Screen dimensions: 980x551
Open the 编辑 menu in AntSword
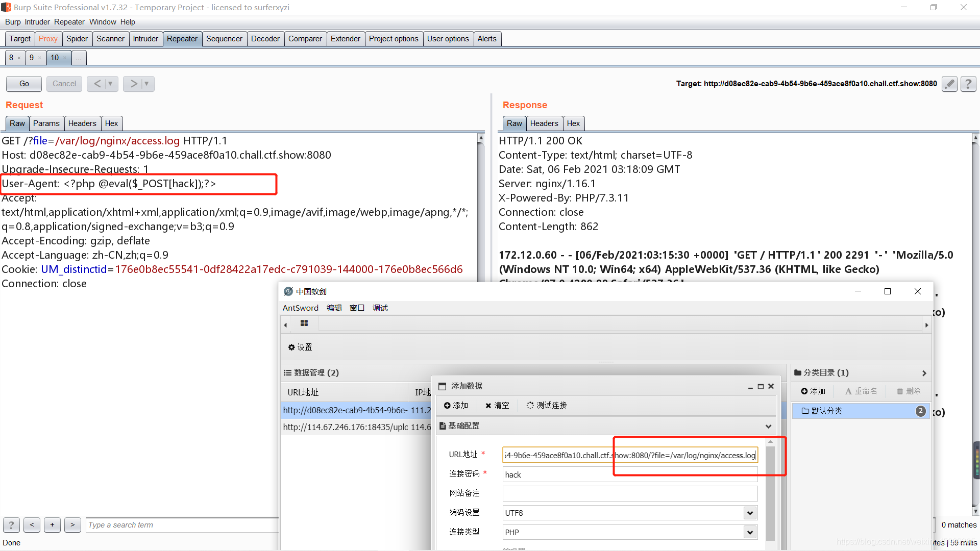click(334, 308)
